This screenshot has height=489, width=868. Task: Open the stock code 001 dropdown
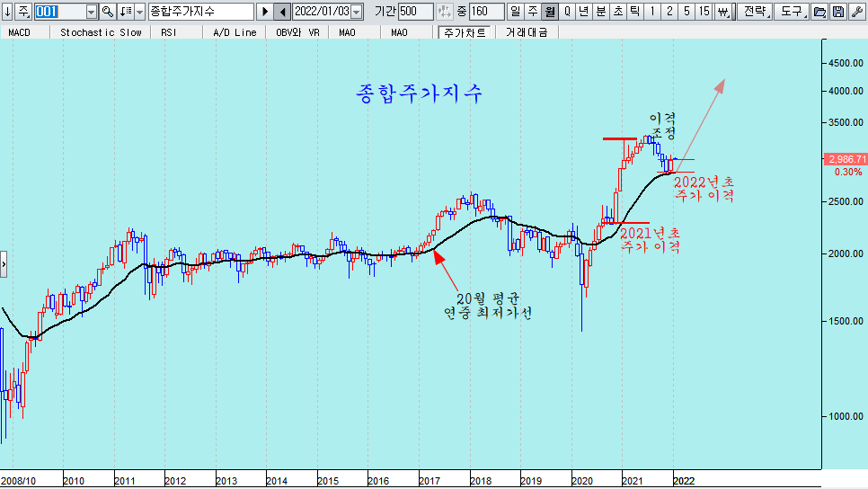coord(91,12)
